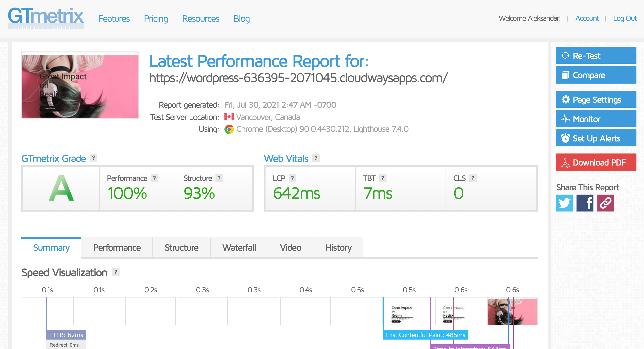Click the LCP help question mark
The image size is (644, 349).
(292, 178)
